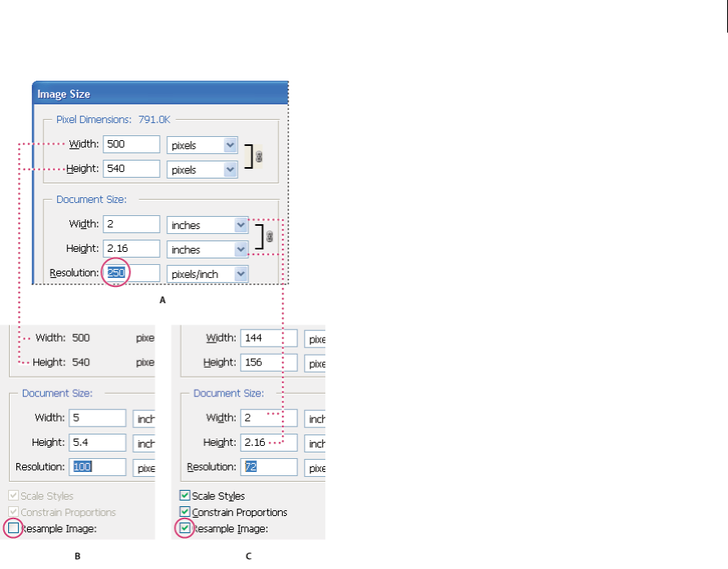728x569 pixels.
Task: Click Document Size Height field in panel C
Action: point(269,443)
